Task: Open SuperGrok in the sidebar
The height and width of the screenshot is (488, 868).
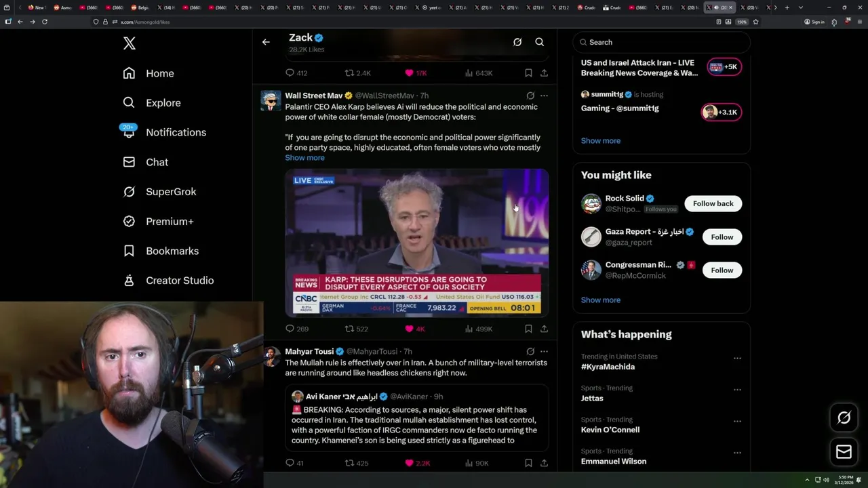Action: pyautogui.click(x=159, y=192)
